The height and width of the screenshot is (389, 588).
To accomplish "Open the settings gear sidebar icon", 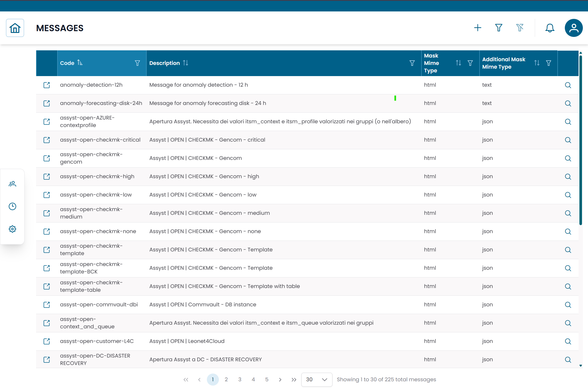I will point(12,229).
